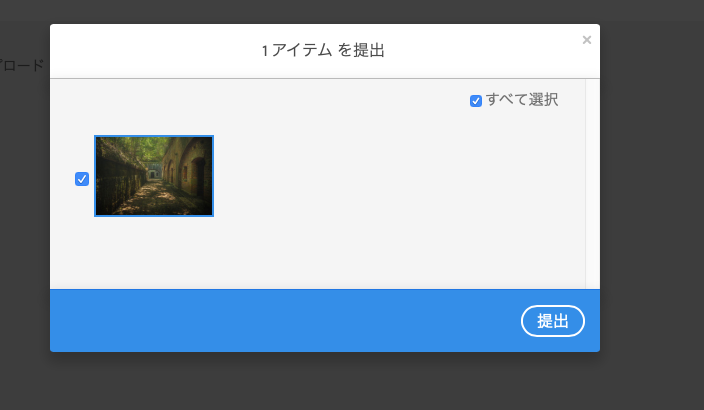Submit the selected item with 提出
The height and width of the screenshot is (410, 704).
click(553, 321)
